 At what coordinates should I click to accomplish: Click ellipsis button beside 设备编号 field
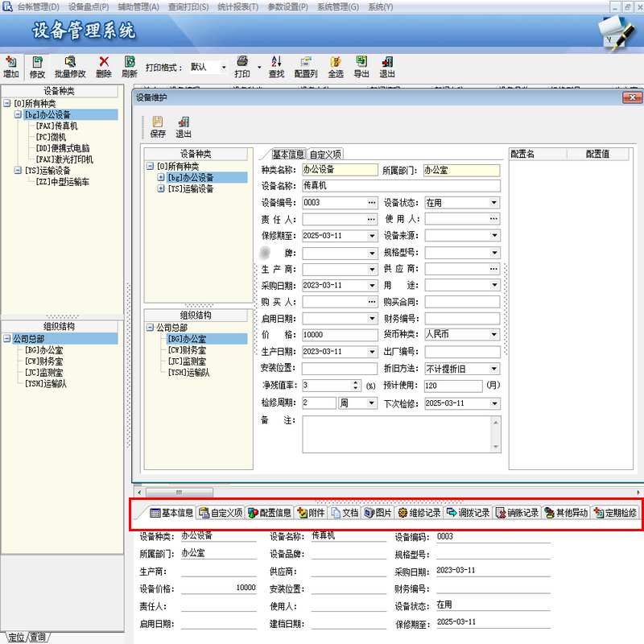coord(372,203)
